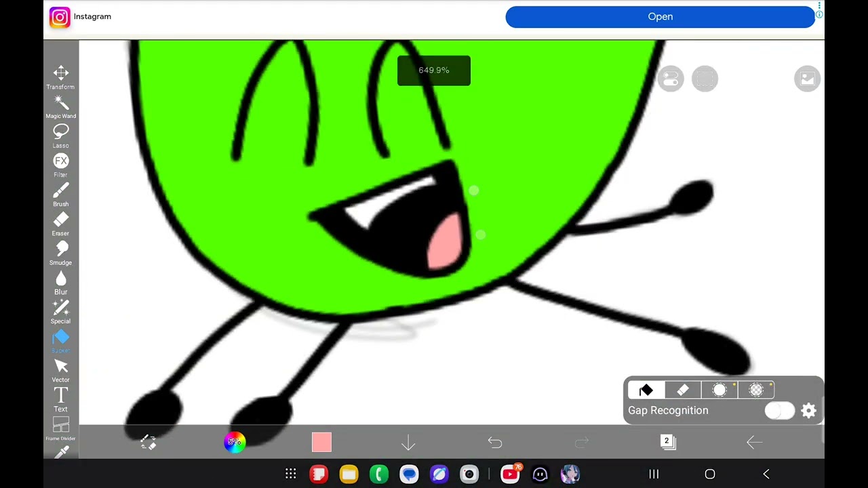Click the Open button on Instagram ad
The height and width of the screenshot is (488, 868).
(x=660, y=17)
